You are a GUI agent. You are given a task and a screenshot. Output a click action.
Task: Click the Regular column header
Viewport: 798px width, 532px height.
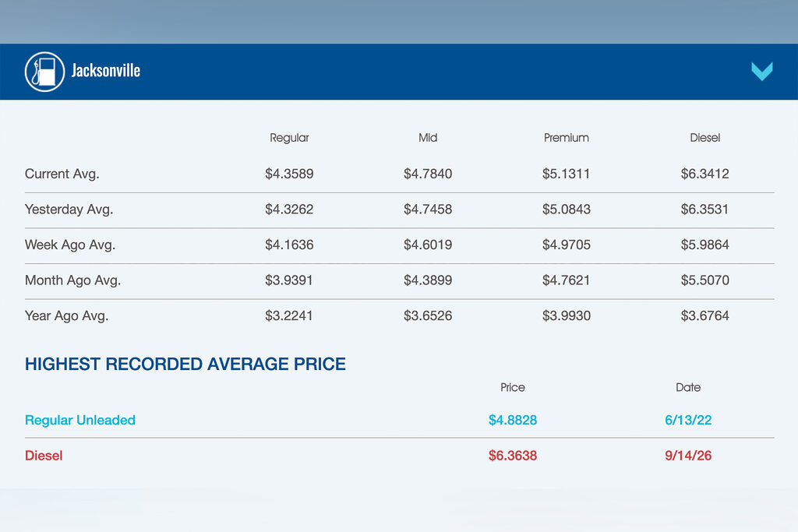coord(289,138)
